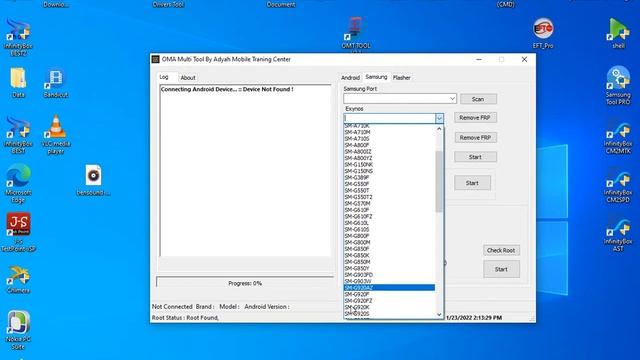Choose SM-A710S from the list

(389, 139)
